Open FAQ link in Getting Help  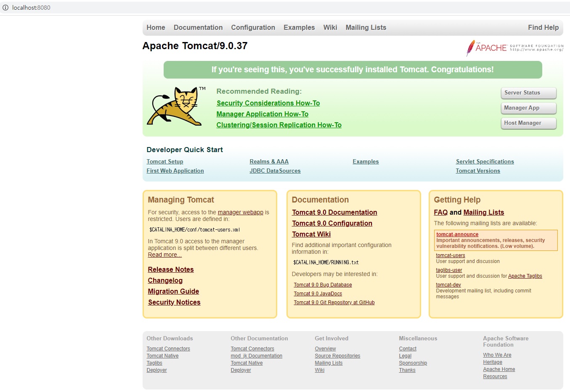click(441, 212)
